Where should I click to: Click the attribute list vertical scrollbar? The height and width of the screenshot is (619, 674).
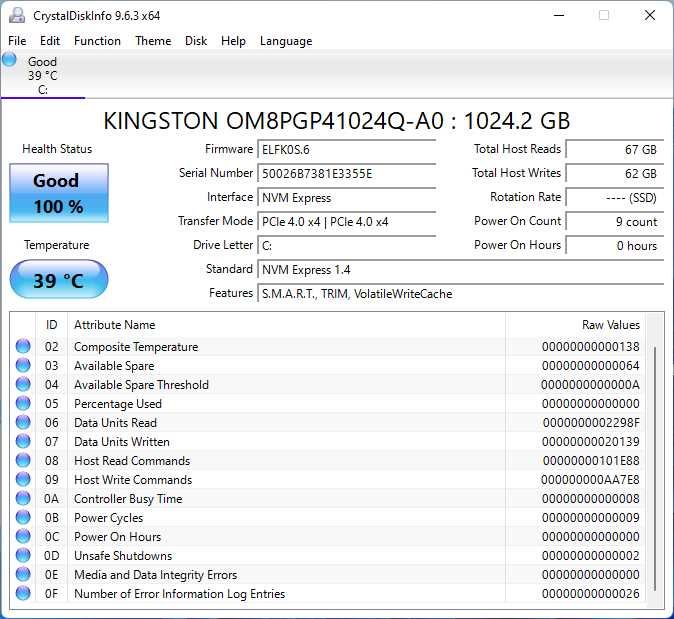tap(655, 469)
